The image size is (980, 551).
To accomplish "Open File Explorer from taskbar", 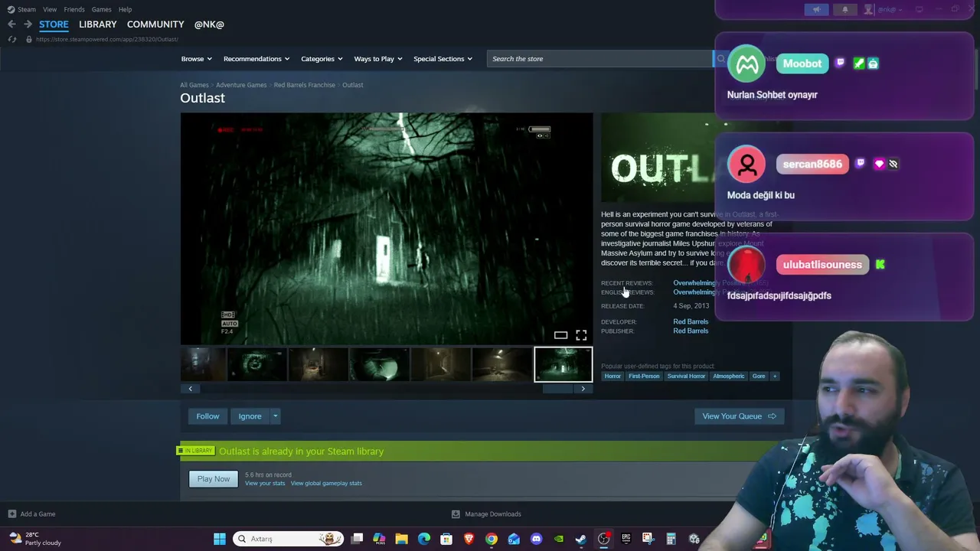I will coord(401,539).
